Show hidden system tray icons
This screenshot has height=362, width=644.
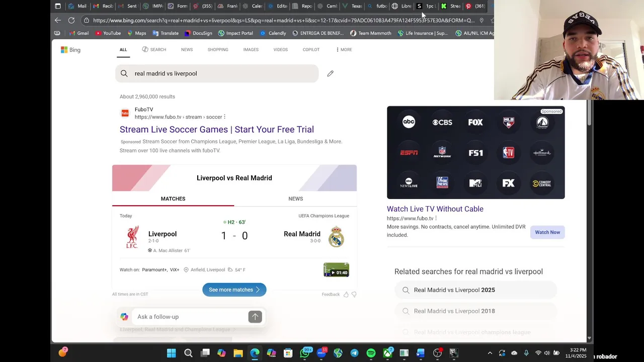(x=490, y=353)
